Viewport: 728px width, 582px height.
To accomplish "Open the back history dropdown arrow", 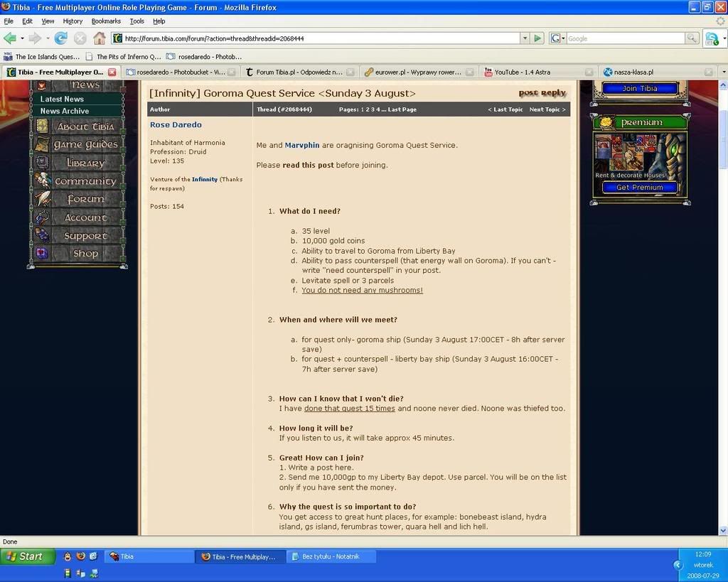I will [x=22, y=38].
